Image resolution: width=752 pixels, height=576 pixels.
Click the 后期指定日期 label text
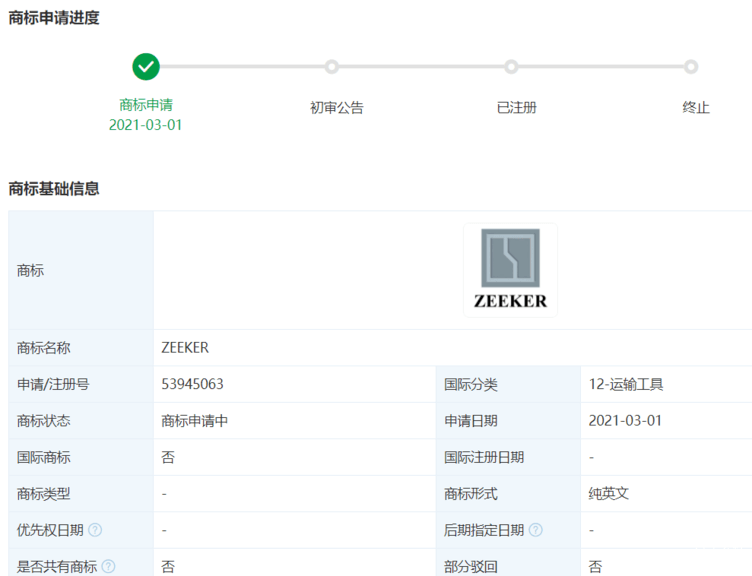pos(484,530)
